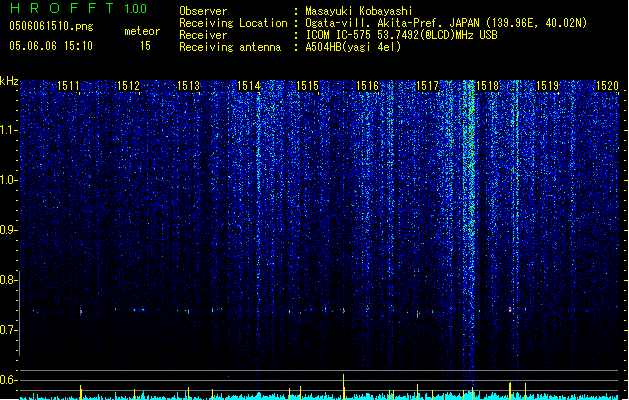Click the Observer field label
The width and height of the screenshot is (629, 400).
coord(203,11)
